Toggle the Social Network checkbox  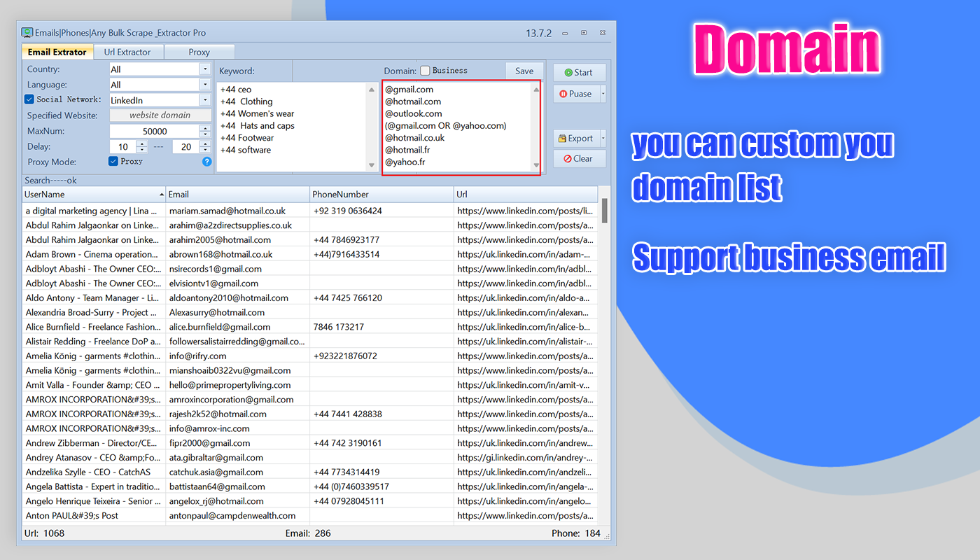click(x=29, y=99)
